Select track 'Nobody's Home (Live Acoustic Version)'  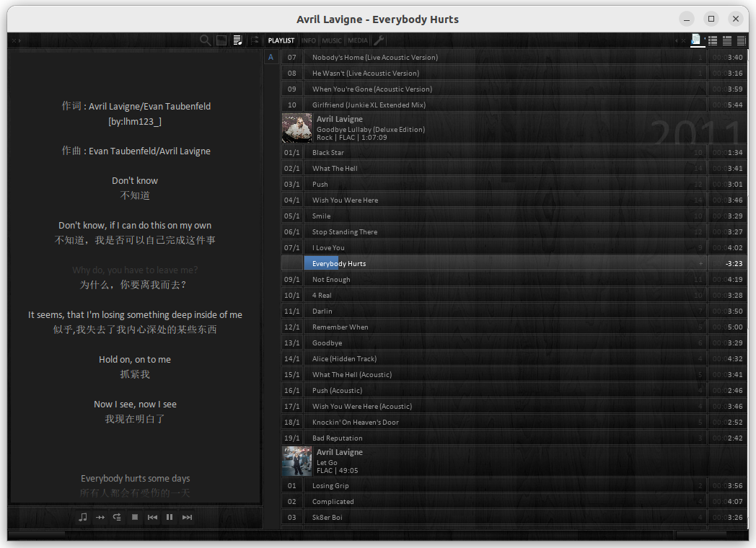(x=514, y=58)
